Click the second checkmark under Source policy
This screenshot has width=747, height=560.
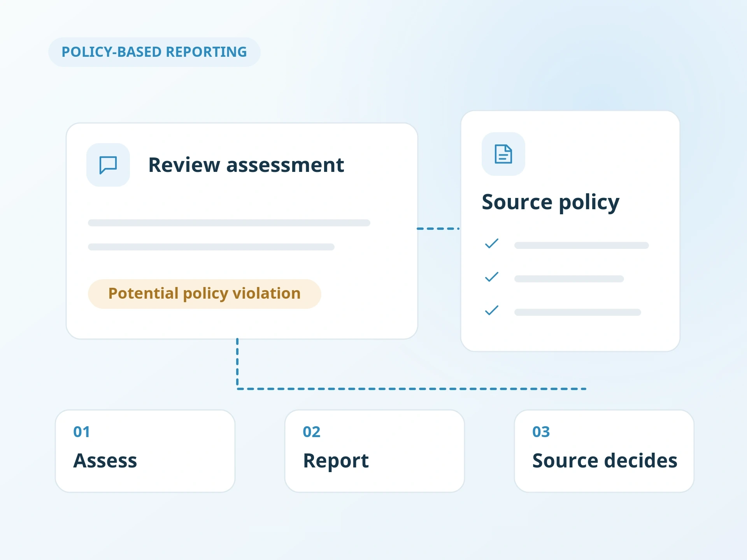pyautogui.click(x=492, y=277)
